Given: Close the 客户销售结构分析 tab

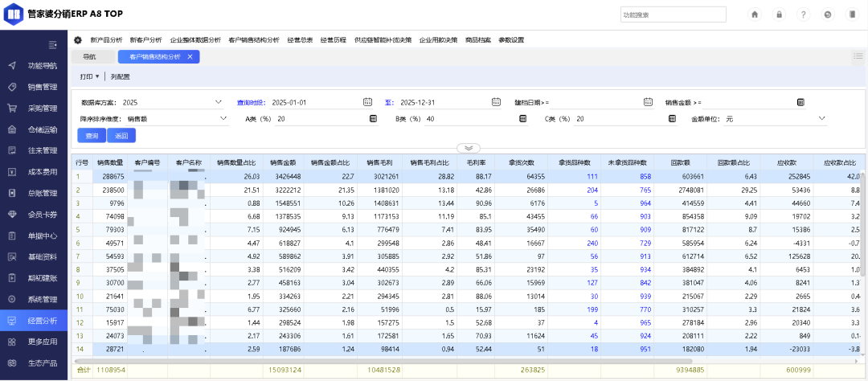Looking at the screenshot, I should pos(190,56).
